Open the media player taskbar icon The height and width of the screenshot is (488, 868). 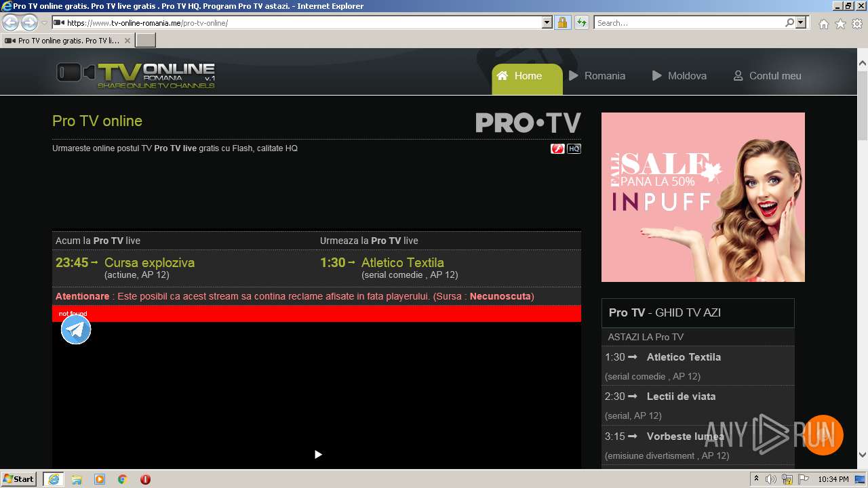[x=100, y=479]
